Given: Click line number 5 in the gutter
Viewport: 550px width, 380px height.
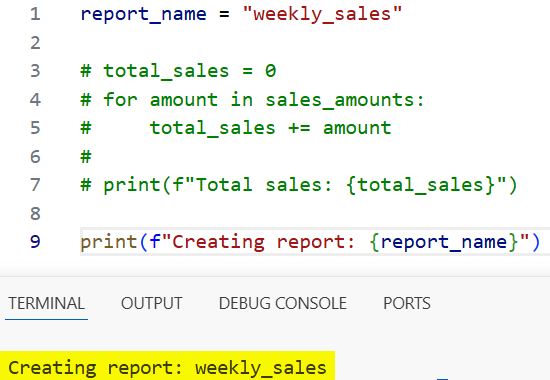Looking at the screenshot, I should click(35, 128).
